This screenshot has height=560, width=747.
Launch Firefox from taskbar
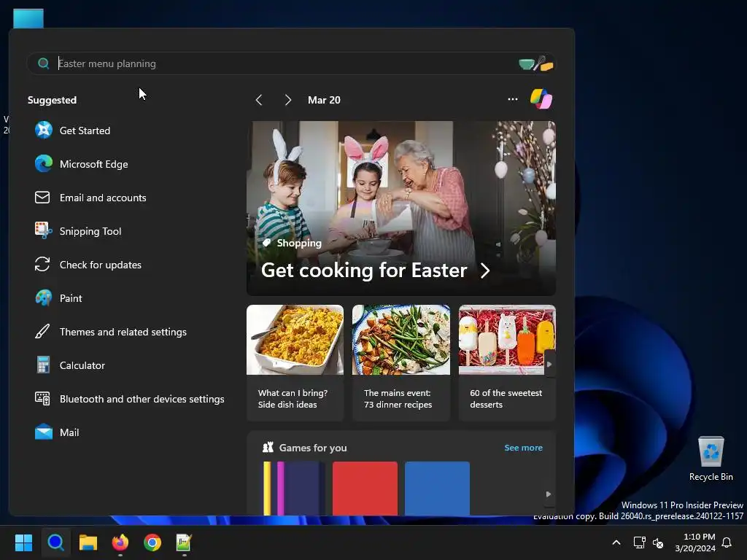[120, 542]
